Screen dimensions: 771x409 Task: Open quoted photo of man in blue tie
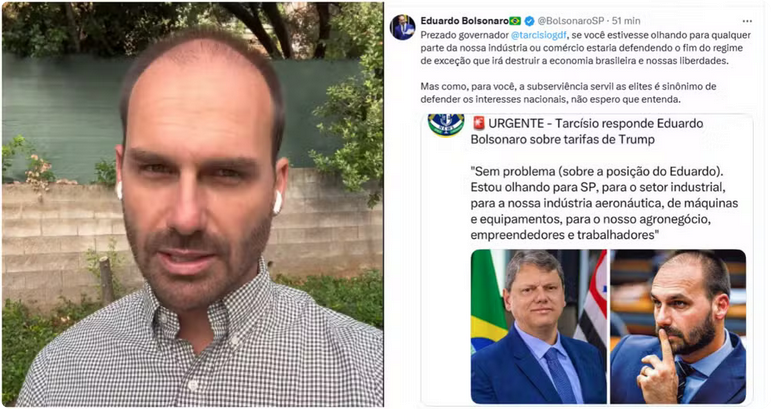click(539, 326)
